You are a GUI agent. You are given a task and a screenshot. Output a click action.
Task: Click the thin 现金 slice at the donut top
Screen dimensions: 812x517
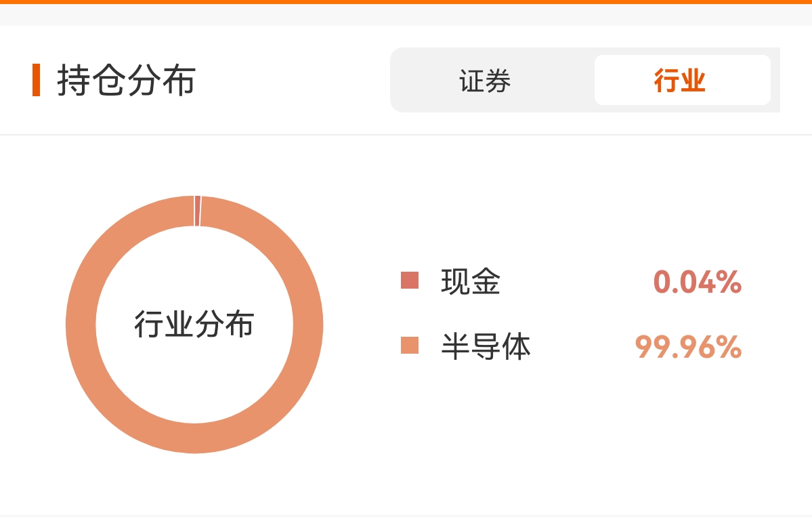coord(197,211)
